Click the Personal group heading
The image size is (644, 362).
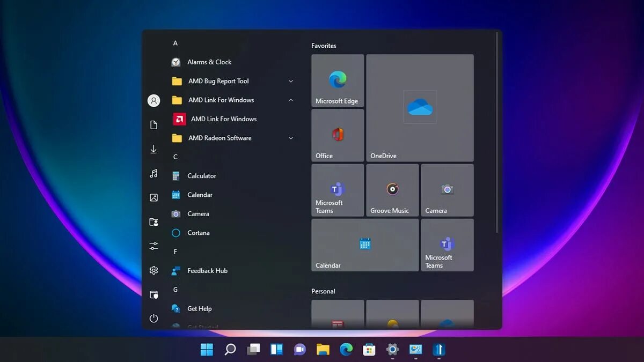coord(323,291)
